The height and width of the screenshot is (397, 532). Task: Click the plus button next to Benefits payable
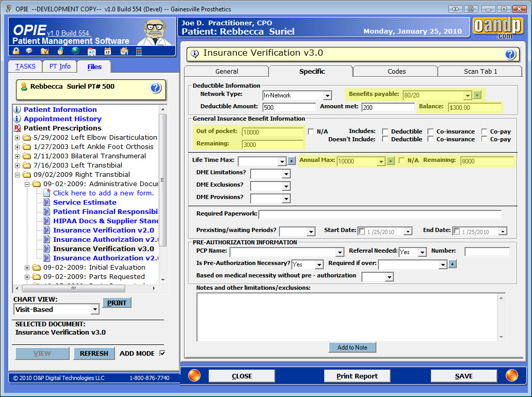[x=477, y=95]
